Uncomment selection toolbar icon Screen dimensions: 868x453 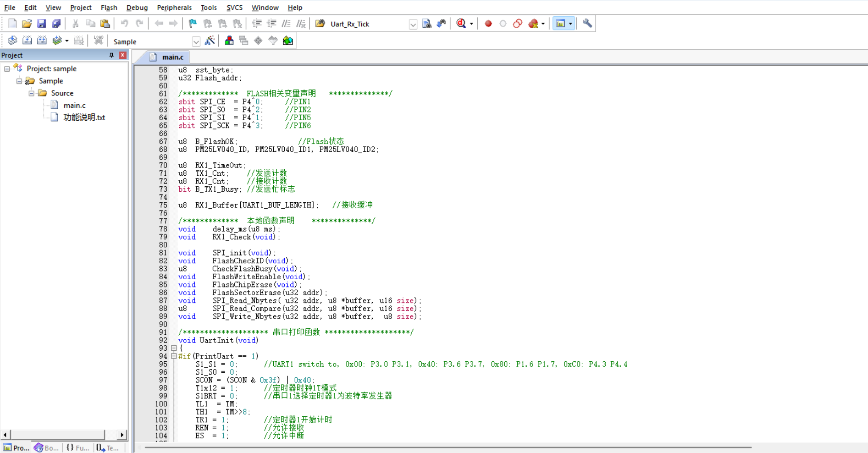point(301,24)
